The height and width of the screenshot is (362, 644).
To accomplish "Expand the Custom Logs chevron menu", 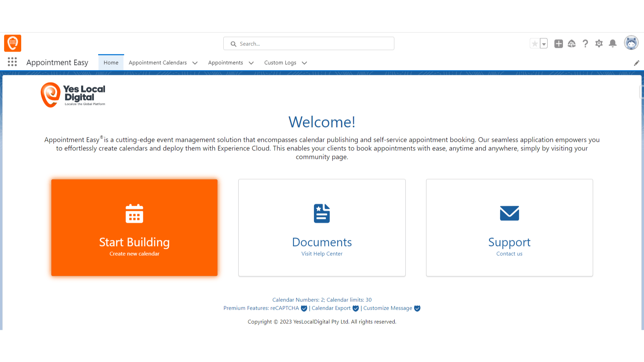I will [x=304, y=63].
